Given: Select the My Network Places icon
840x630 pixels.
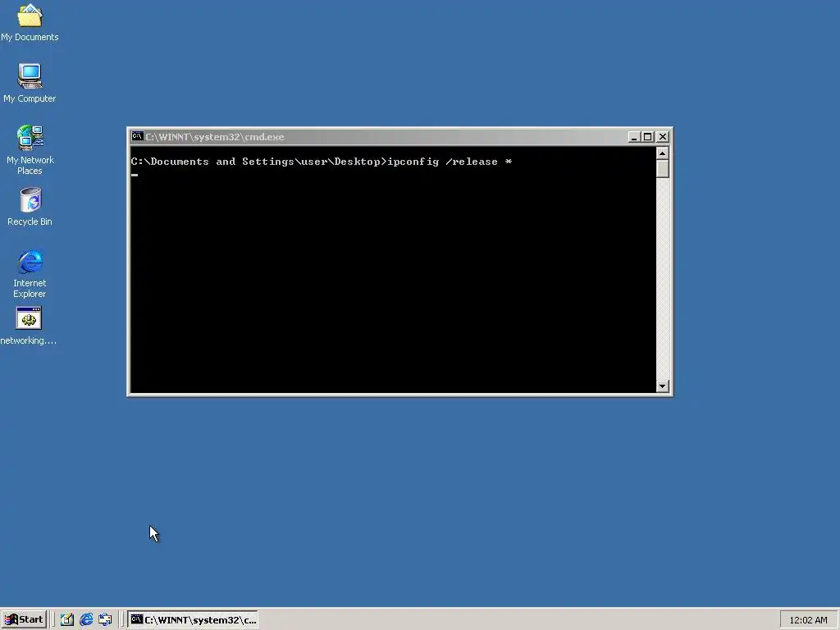Looking at the screenshot, I should [30, 149].
